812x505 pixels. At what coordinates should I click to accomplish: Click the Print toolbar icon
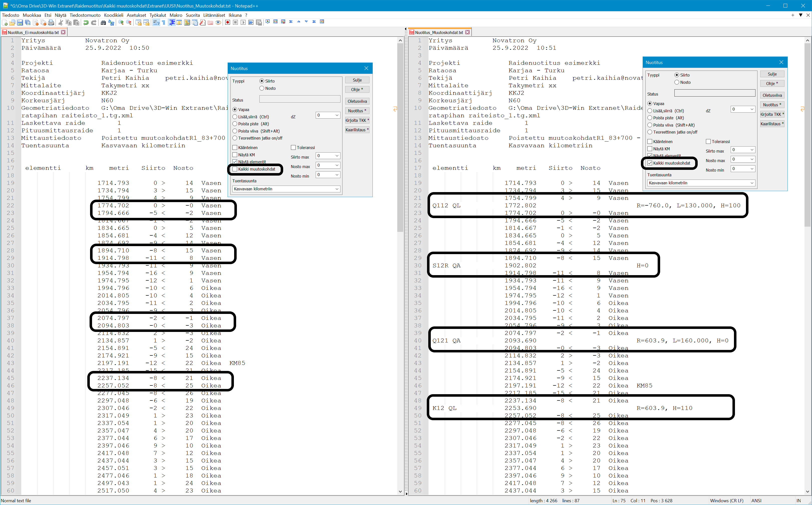click(x=51, y=22)
